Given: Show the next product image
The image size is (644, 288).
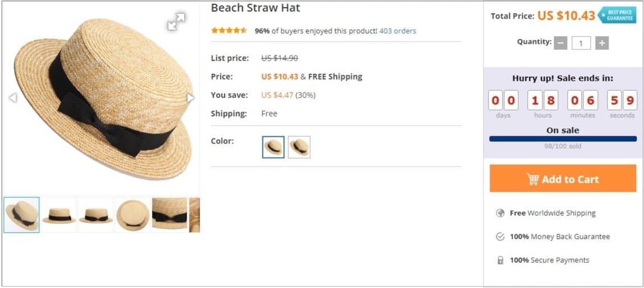Looking at the screenshot, I should (x=191, y=98).
